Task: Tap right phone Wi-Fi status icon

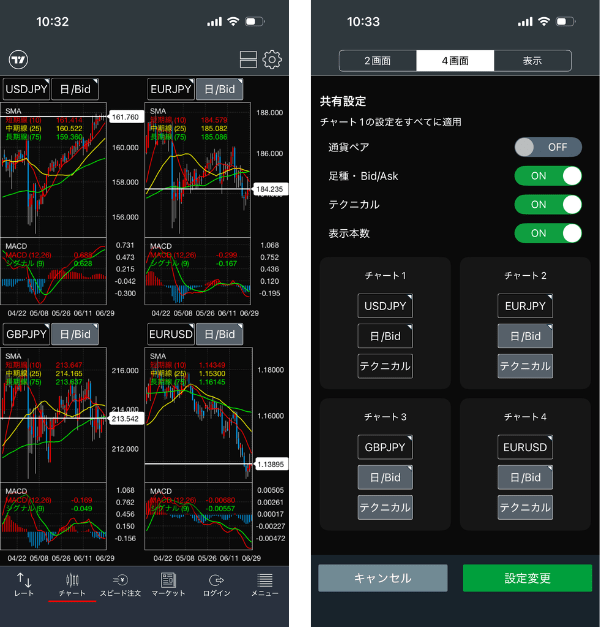Action: point(544,22)
